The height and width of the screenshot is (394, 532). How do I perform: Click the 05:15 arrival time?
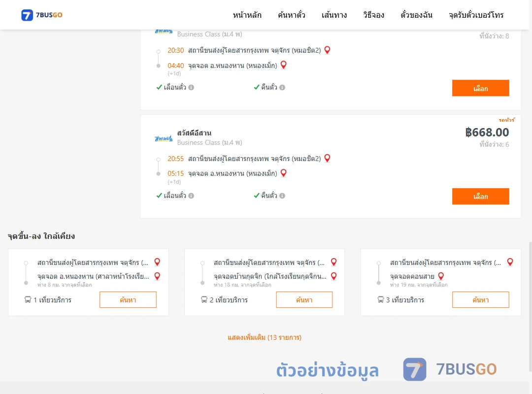(175, 173)
